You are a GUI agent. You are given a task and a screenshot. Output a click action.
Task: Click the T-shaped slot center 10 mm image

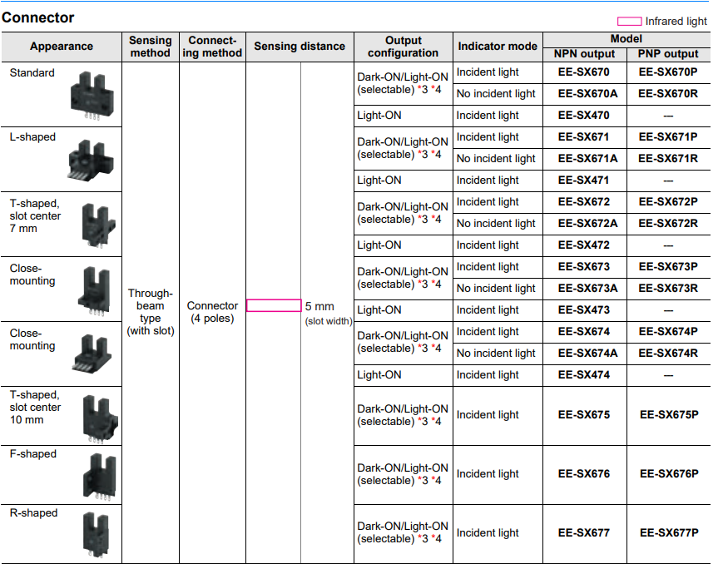pos(94,418)
